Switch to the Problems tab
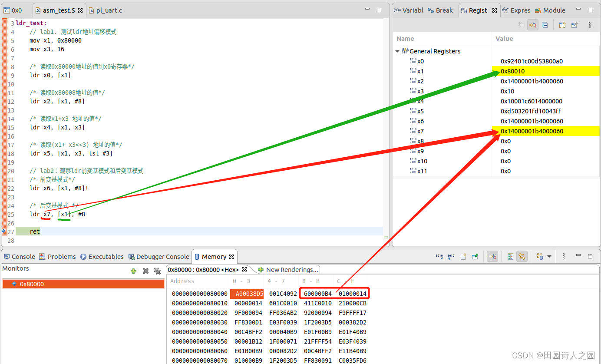 tap(57, 257)
